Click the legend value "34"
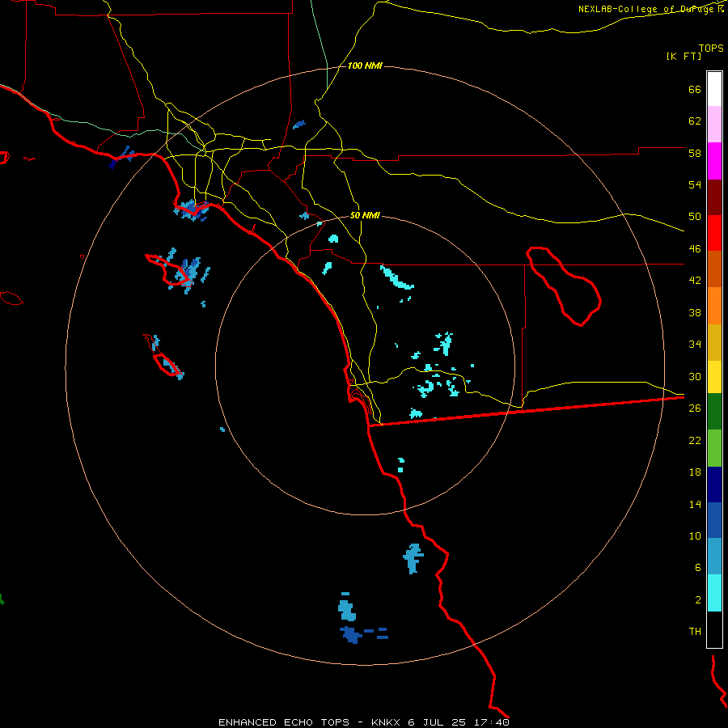Screen dimensions: 728x728 point(695,344)
